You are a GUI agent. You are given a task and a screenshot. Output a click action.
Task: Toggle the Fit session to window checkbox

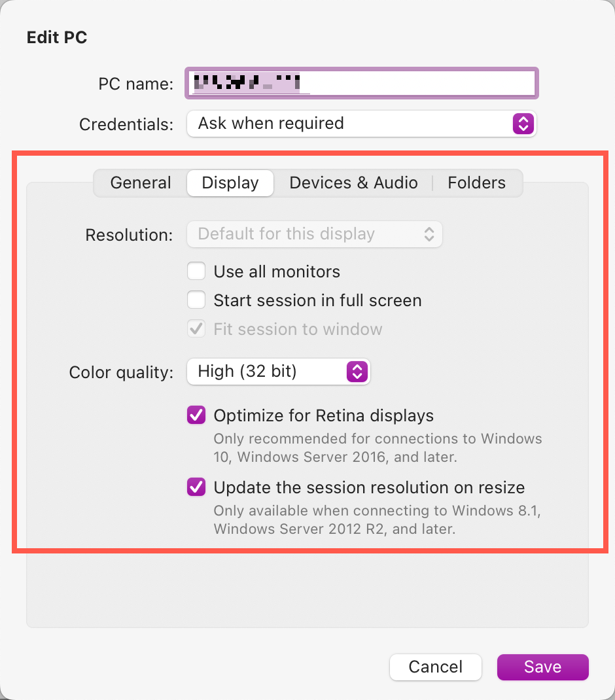tap(196, 329)
